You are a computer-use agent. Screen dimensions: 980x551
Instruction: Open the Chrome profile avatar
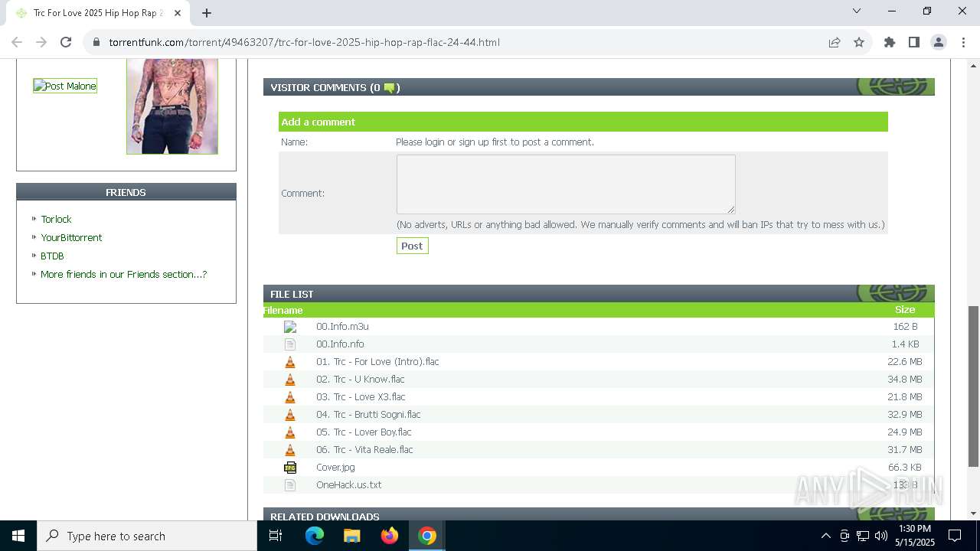939,42
